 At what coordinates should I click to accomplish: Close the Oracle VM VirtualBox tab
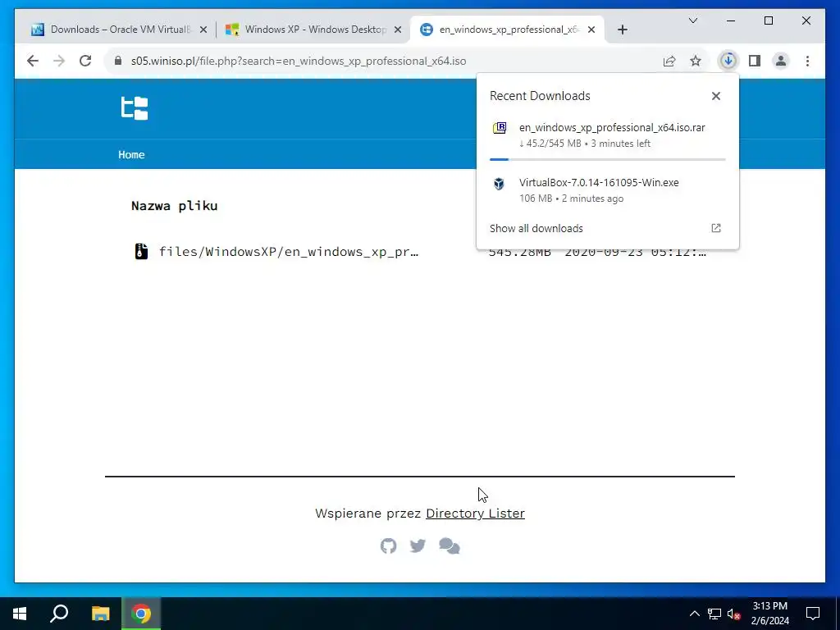coord(203,30)
